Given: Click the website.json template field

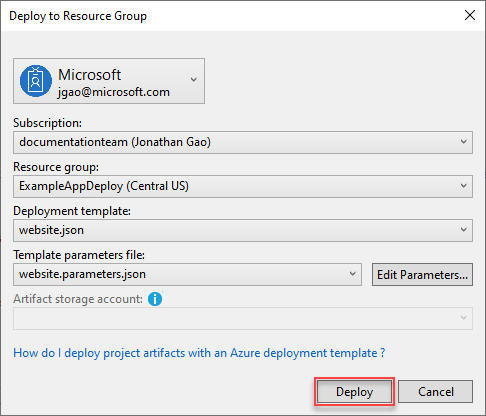Looking at the screenshot, I should (x=243, y=230).
